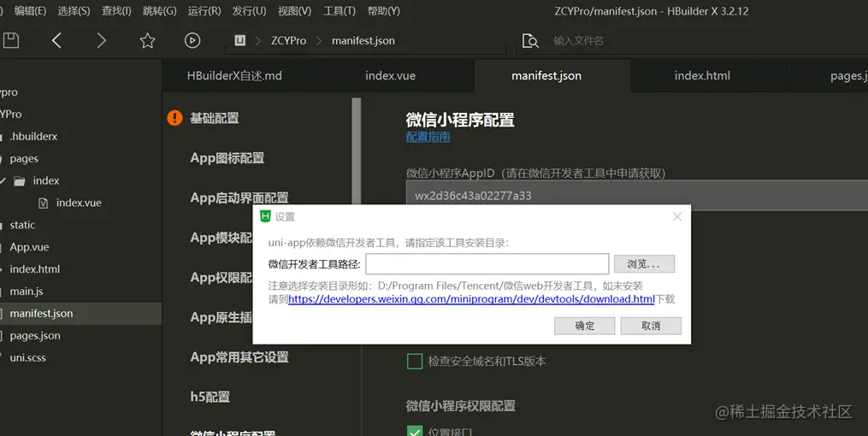Focus the 微信开发者工具路径 input field
The width and height of the screenshot is (868, 436).
487,264
